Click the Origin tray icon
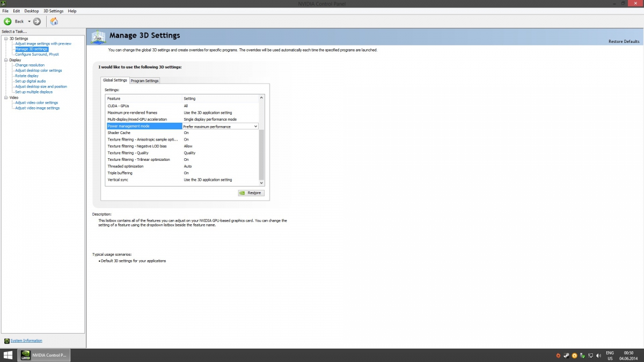The width and height of the screenshot is (644, 362). (558, 356)
